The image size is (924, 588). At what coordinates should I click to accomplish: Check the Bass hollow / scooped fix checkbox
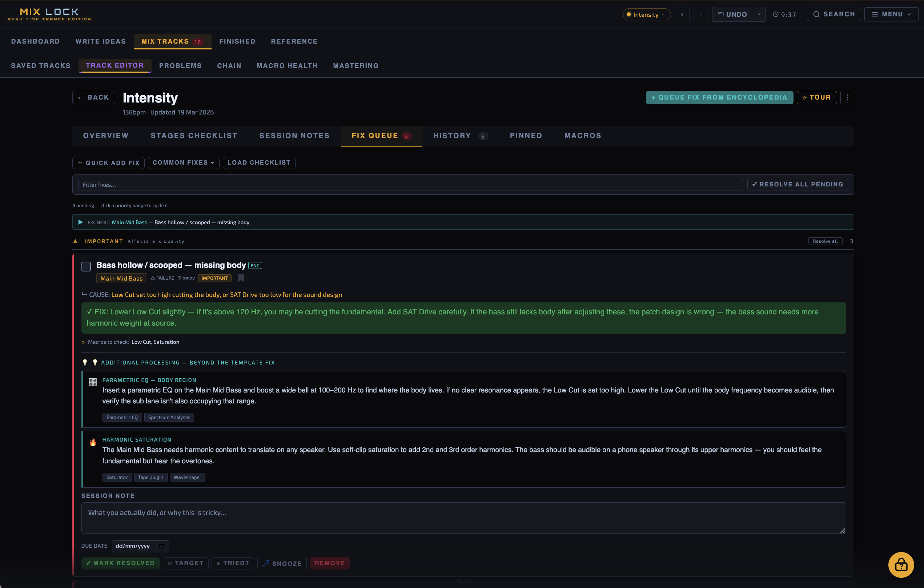(x=87, y=266)
